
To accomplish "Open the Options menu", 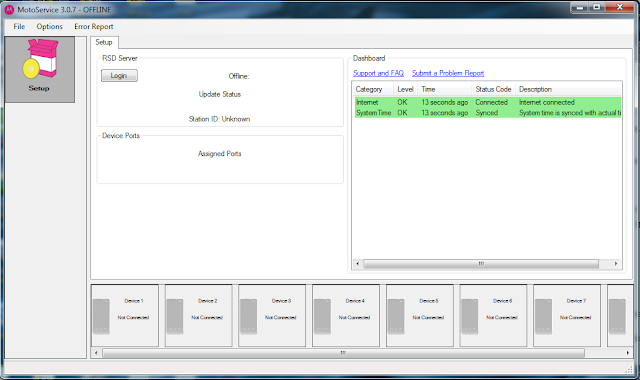I will click(49, 27).
